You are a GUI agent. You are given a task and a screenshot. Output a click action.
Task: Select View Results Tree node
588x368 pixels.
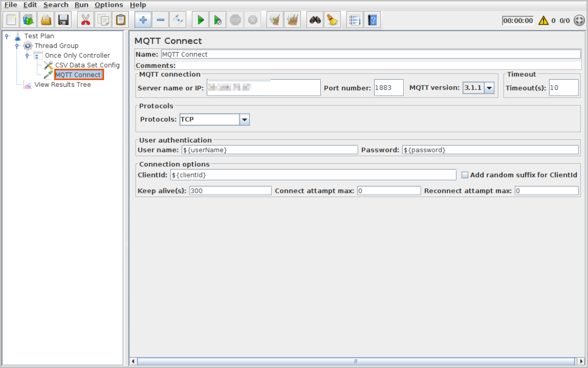point(63,84)
